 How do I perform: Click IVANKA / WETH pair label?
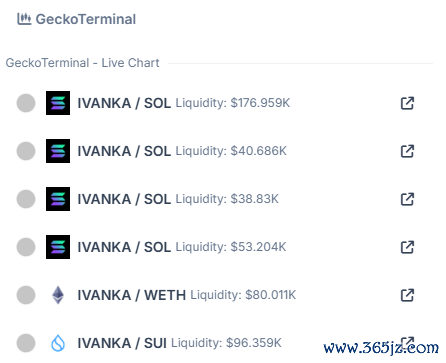[132, 295]
